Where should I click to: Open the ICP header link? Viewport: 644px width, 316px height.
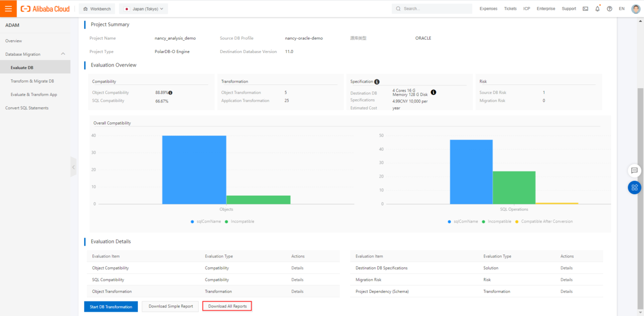[527, 9]
